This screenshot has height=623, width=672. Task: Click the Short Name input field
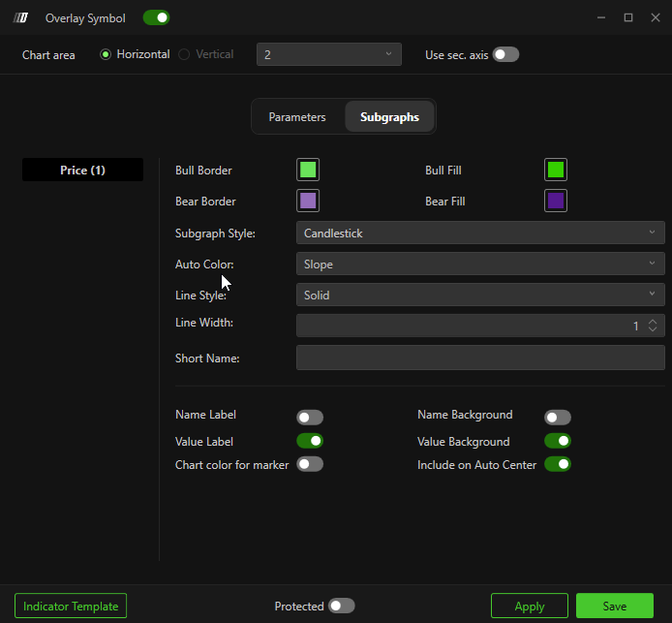tap(479, 358)
